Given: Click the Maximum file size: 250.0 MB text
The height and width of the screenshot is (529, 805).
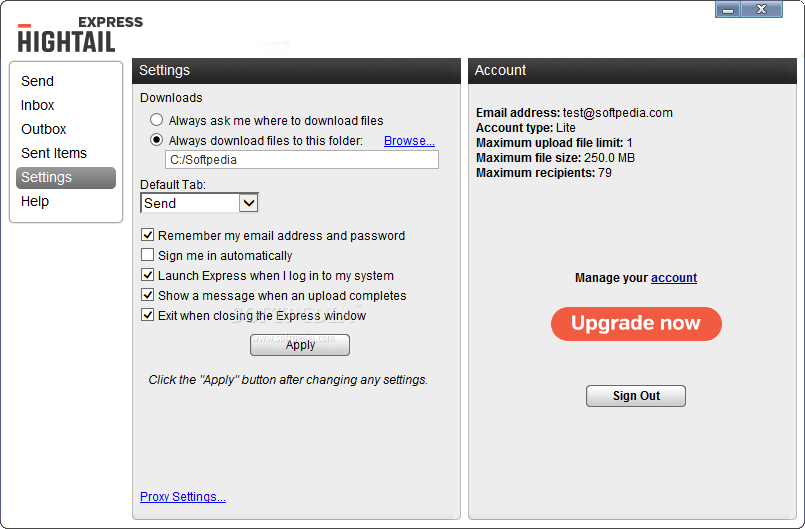Looking at the screenshot, I should point(555,158).
